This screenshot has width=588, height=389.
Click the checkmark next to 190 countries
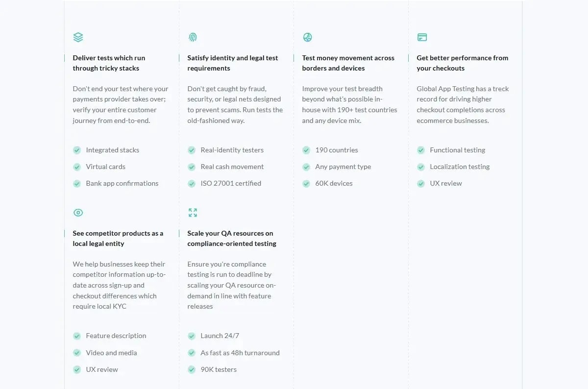pyautogui.click(x=306, y=150)
